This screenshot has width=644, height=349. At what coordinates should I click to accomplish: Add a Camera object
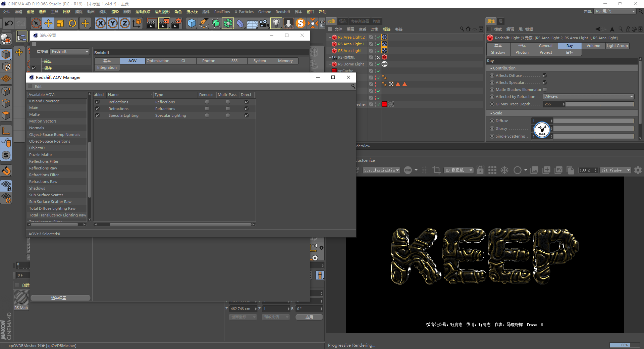[264, 23]
